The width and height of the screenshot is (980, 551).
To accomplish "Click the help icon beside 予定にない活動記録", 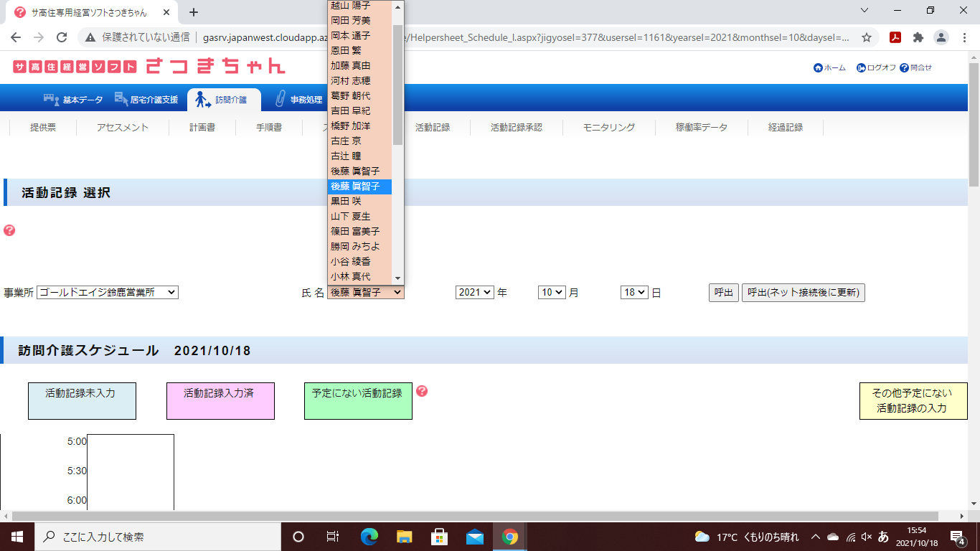I will [x=422, y=391].
